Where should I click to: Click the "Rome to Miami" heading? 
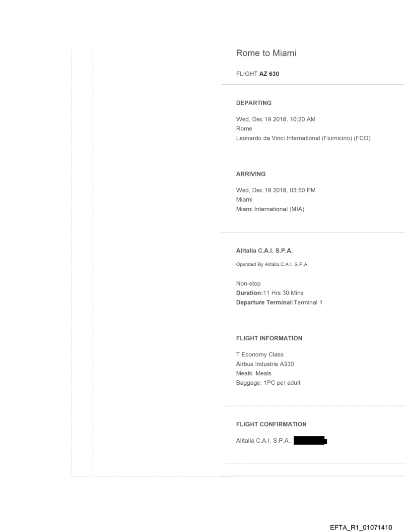pyautogui.click(x=266, y=53)
